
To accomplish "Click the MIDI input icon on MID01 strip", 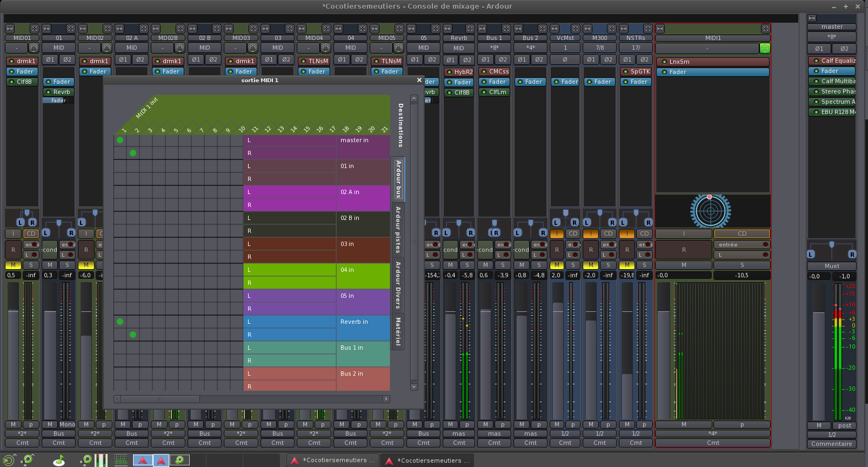I will (x=34, y=48).
